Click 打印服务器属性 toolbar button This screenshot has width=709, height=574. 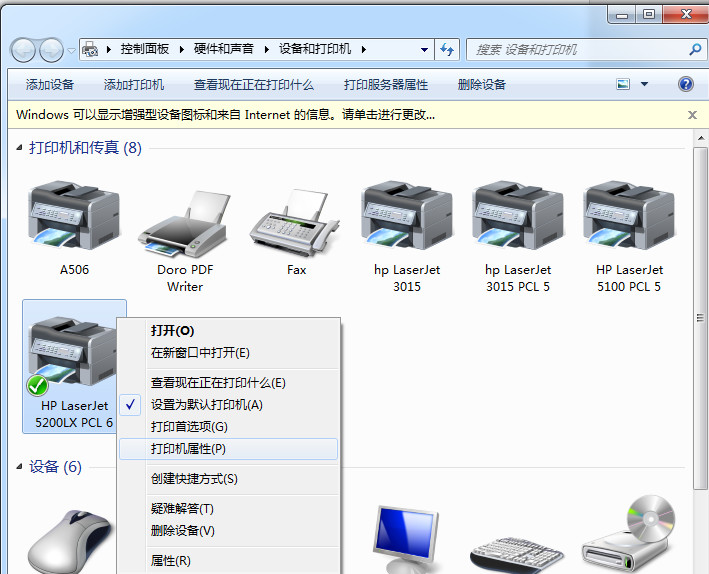pos(386,85)
